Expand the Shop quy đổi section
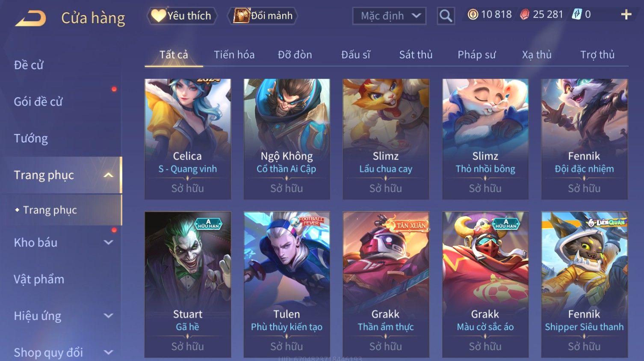The width and height of the screenshot is (644, 361). coord(109,352)
